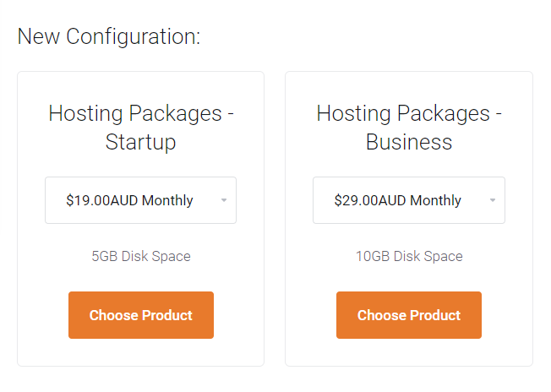The image size is (551, 392).
Task: Click Choose Product for Startup package
Action: click(140, 315)
